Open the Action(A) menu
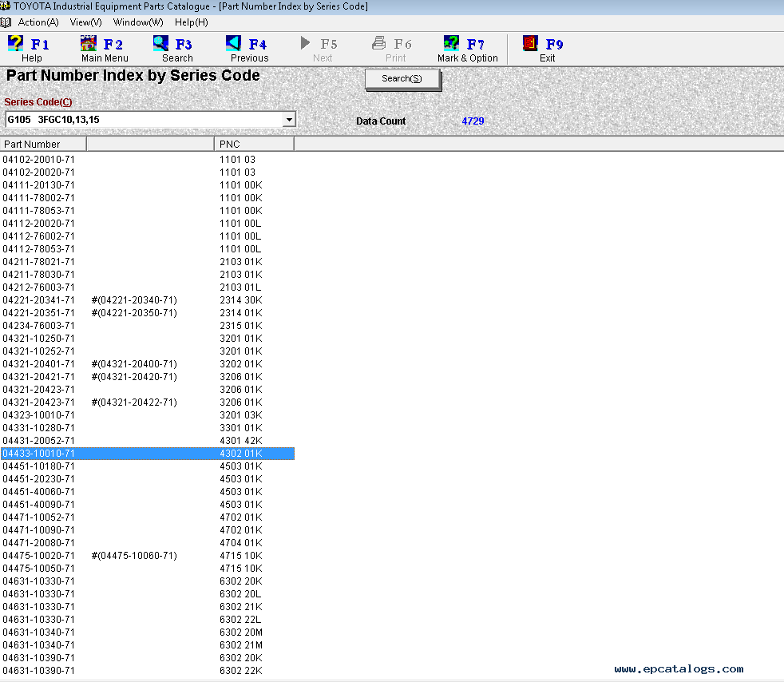Viewport: 784px width, 682px height. click(37, 22)
